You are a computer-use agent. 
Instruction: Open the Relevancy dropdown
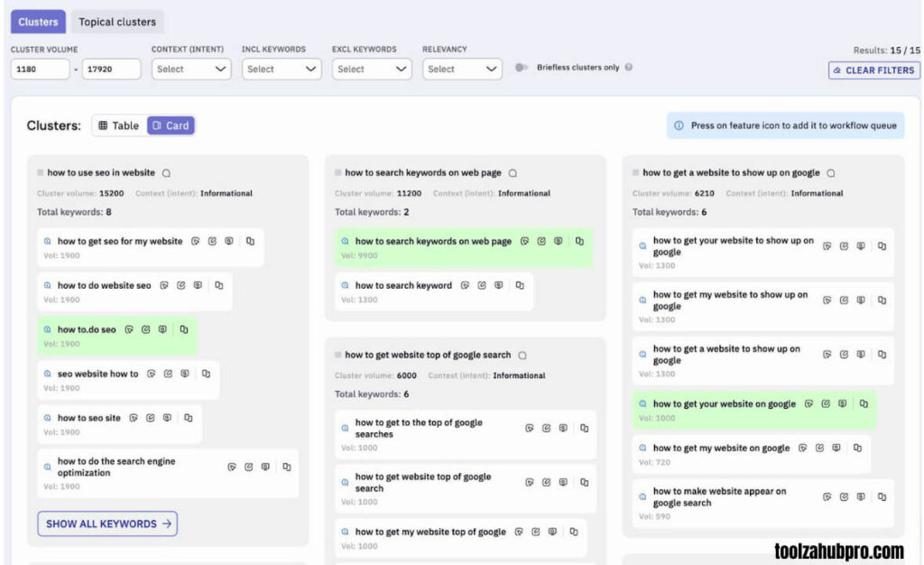[x=462, y=69]
